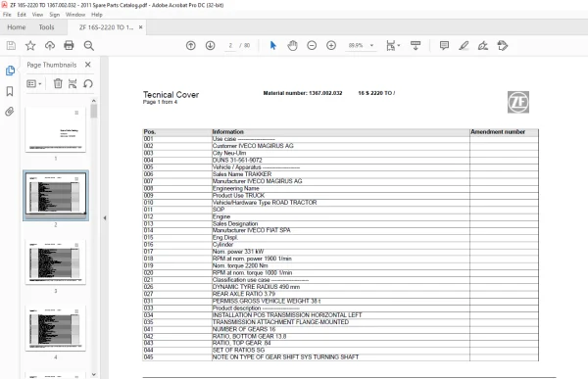Click the 'Sales Name TRAKKER' row

tap(340, 174)
